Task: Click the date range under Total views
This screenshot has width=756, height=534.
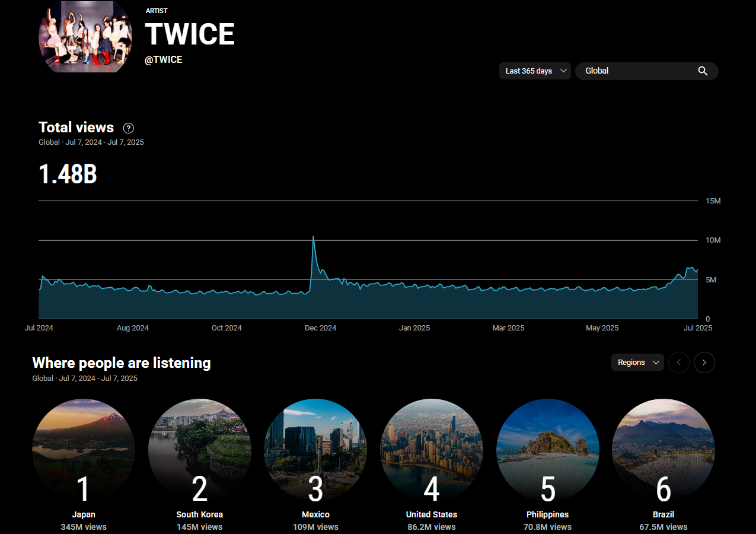Action: point(91,142)
